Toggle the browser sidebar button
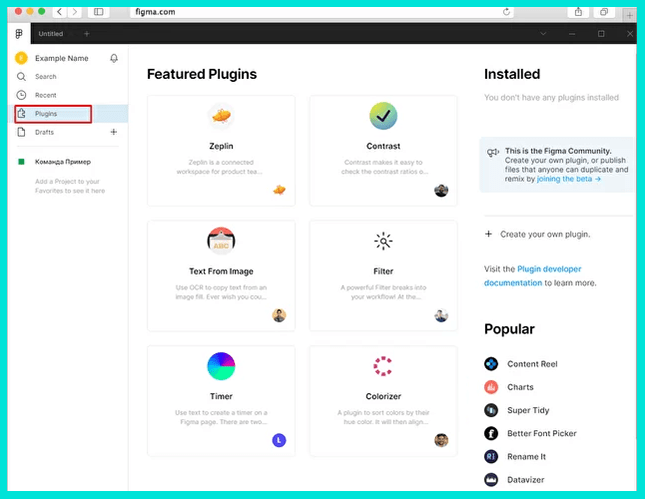The image size is (645, 499). tap(99, 12)
